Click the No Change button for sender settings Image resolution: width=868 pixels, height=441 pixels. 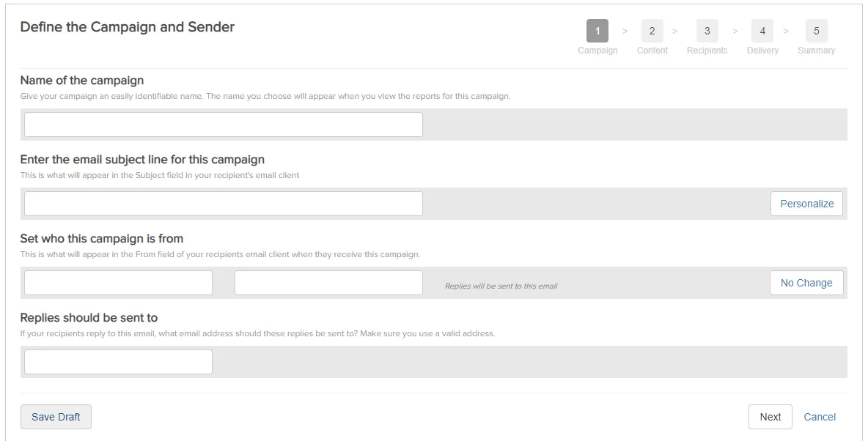[806, 282]
